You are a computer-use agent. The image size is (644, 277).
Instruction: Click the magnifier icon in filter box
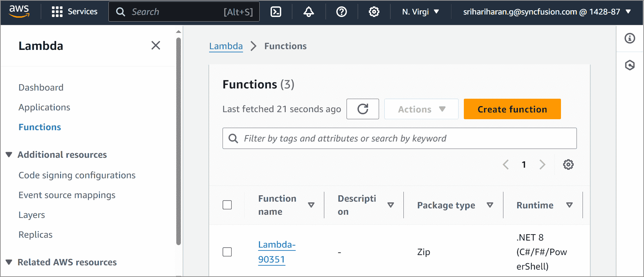pyautogui.click(x=233, y=138)
